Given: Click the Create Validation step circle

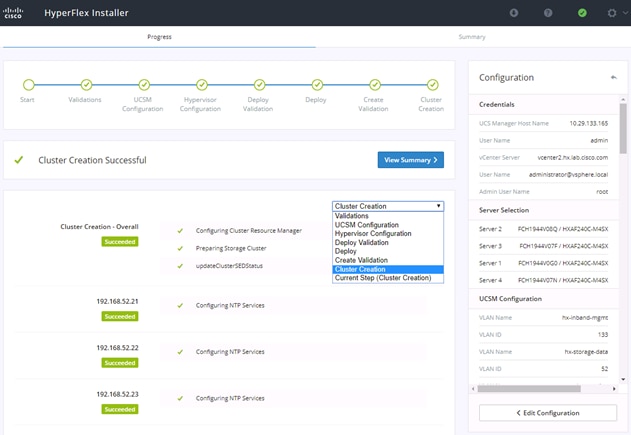Looking at the screenshot, I should [x=375, y=85].
